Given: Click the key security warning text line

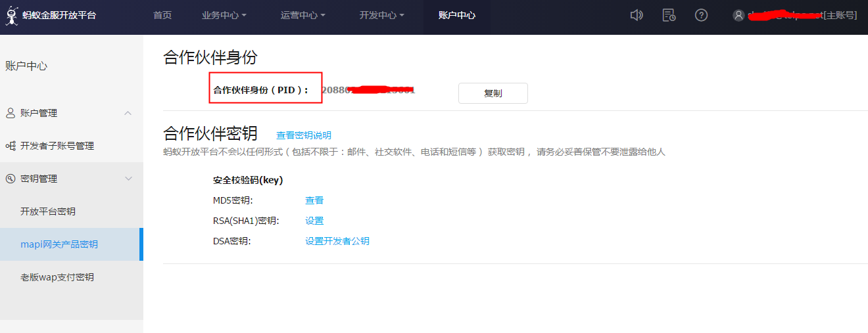Looking at the screenshot, I should click(414, 152).
